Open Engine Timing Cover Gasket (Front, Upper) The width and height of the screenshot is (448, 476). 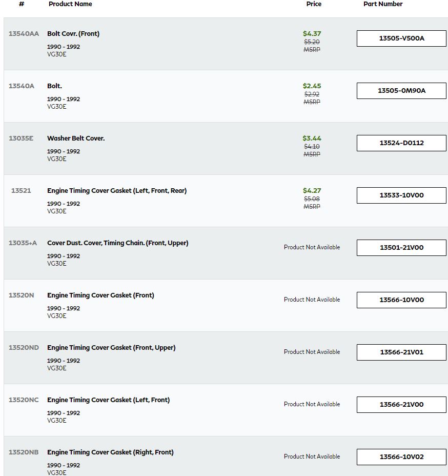click(x=111, y=348)
